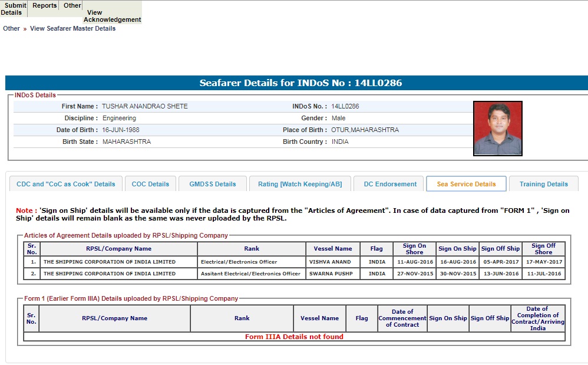Viewport: 588px width, 365px height.
Task: Switch to the COC Details tab
Action: (x=150, y=184)
